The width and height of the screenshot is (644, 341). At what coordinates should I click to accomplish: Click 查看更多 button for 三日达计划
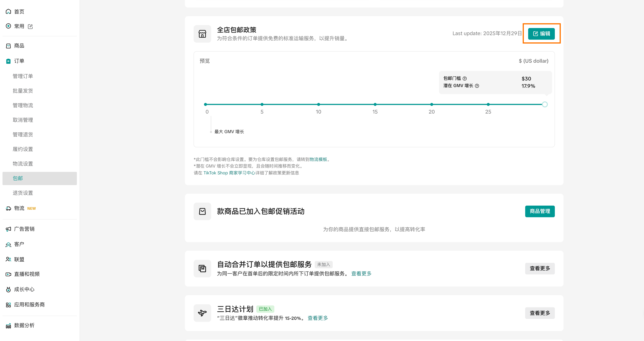[x=540, y=313]
